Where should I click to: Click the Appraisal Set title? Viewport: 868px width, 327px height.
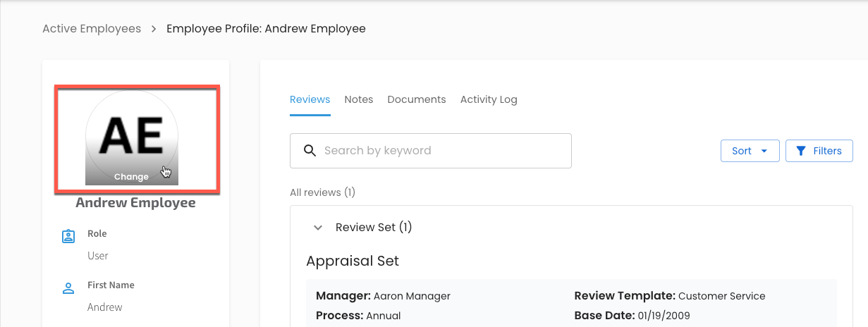coord(353,261)
